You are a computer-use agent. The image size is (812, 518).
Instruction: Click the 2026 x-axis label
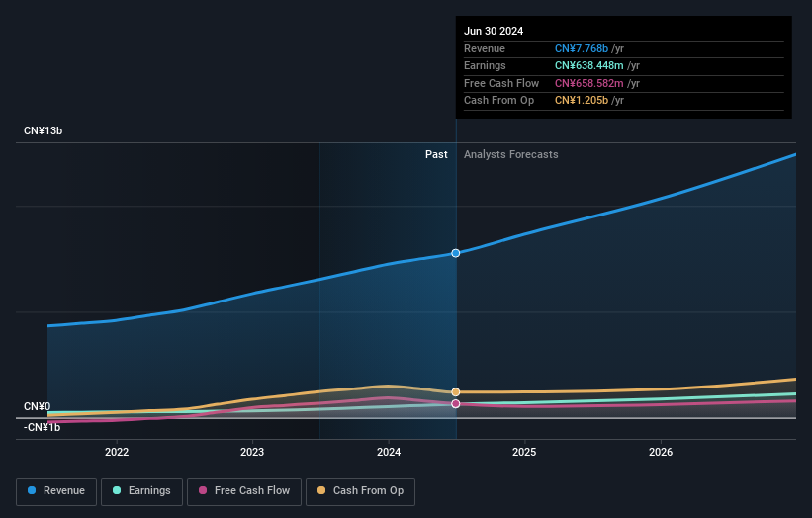661,452
